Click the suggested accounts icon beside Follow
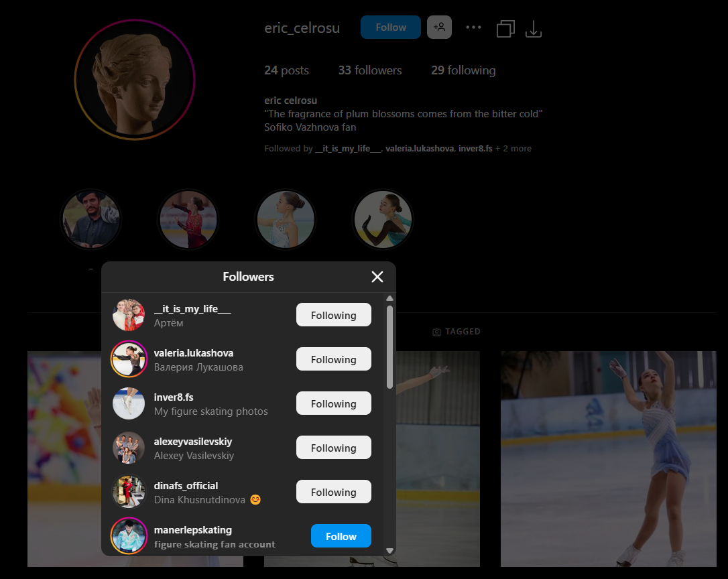The image size is (728, 579). point(439,27)
